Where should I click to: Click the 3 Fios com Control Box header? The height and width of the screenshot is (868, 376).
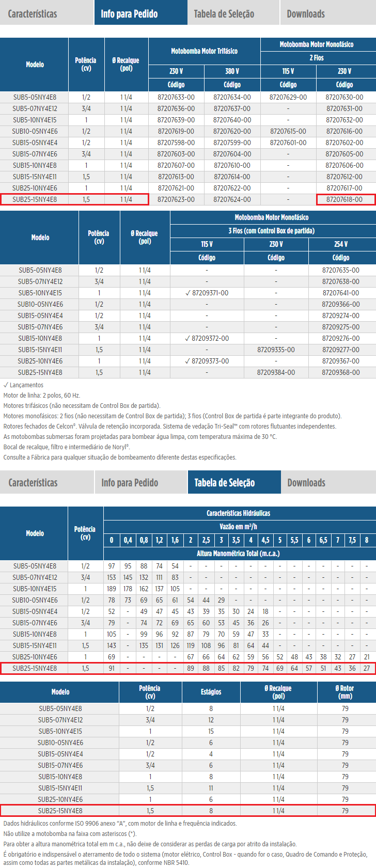(271, 231)
